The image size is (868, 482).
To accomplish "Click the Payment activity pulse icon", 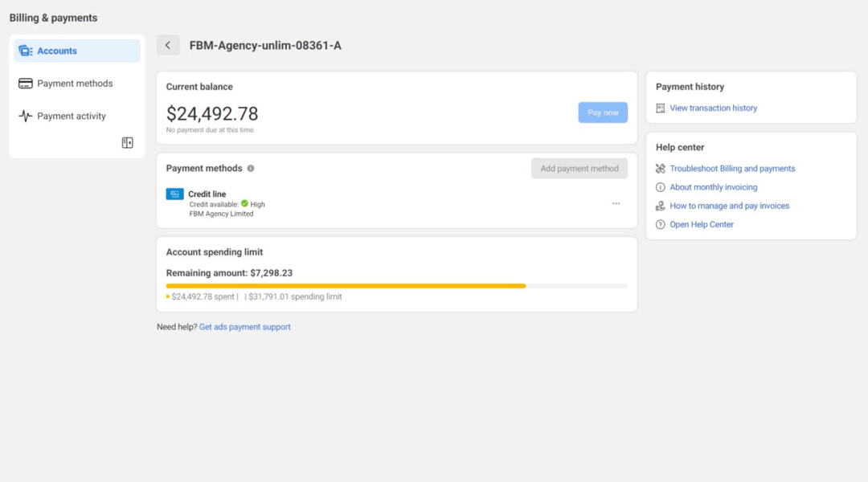I will pyautogui.click(x=25, y=116).
